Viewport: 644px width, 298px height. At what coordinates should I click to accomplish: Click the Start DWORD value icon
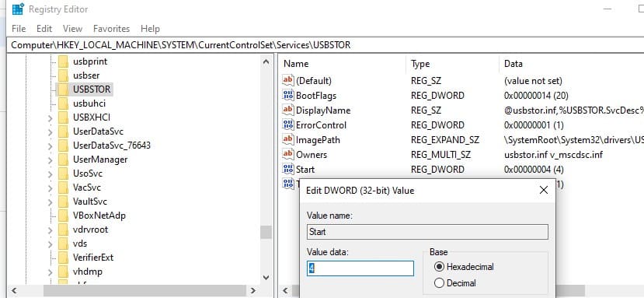288,169
